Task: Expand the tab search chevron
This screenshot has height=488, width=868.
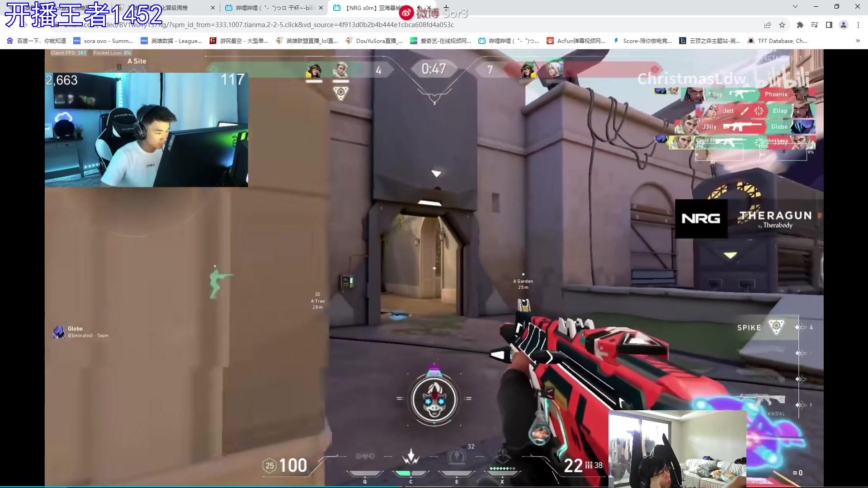Action: 795,6
